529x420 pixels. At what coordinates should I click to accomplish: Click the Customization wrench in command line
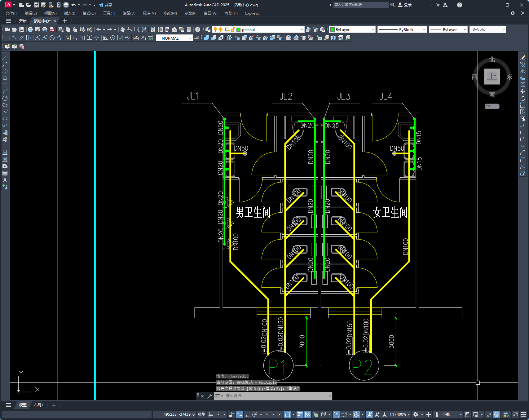(x=209, y=396)
